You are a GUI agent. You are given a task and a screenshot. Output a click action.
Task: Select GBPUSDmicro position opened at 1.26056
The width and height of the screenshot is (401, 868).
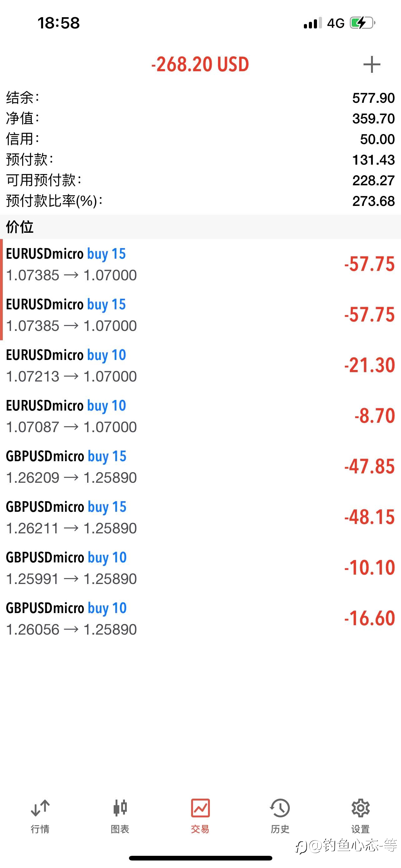[x=200, y=618]
